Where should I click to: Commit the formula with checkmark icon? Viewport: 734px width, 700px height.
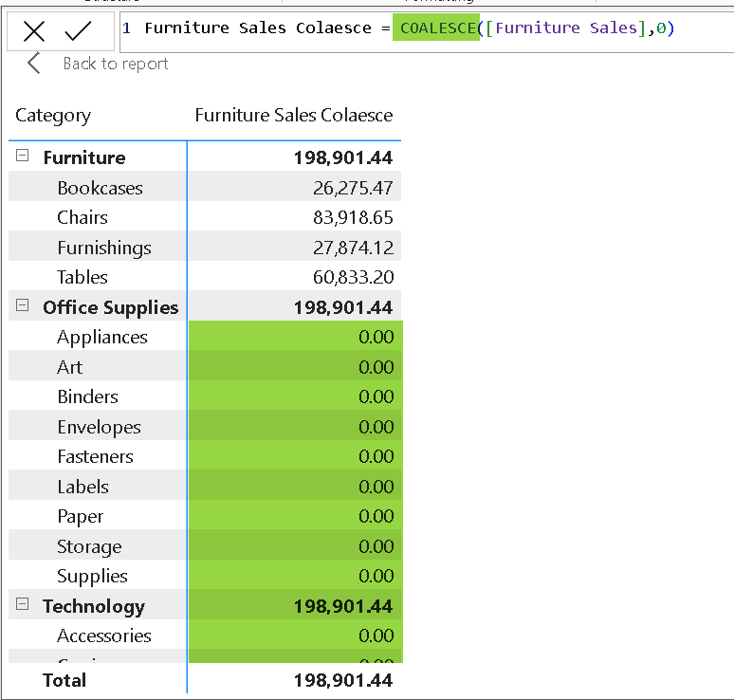click(x=78, y=31)
